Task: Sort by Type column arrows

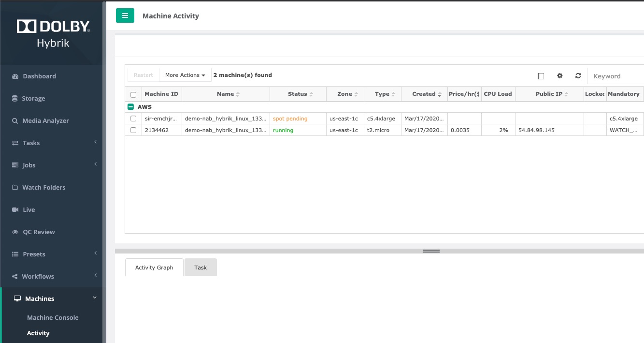Action: tap(393, 94)
